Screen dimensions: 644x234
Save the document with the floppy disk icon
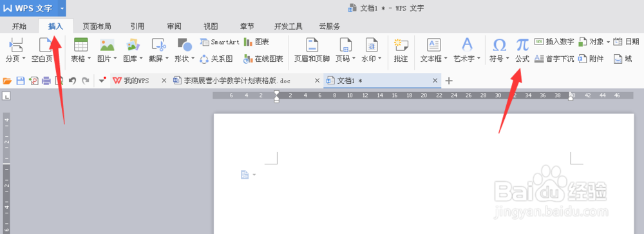point(20,81)
